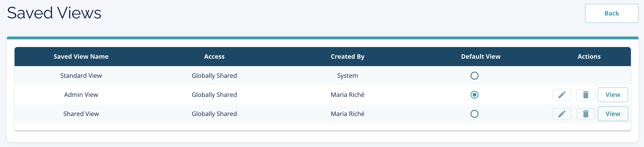This screenshot has width=644, height=147.
Task: Select the Shared View name cell
Action: click(x=81, y=114)
